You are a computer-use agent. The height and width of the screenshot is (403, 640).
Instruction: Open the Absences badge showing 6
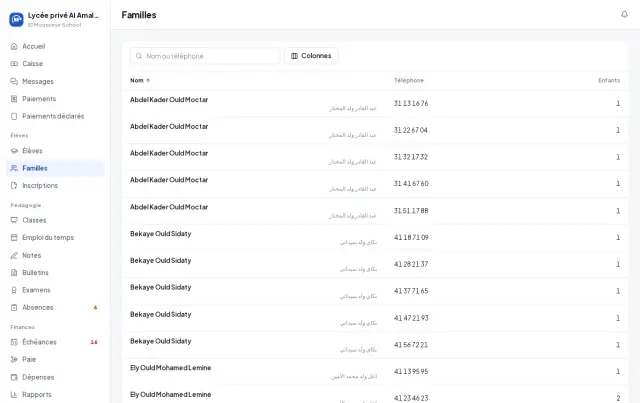95,307
